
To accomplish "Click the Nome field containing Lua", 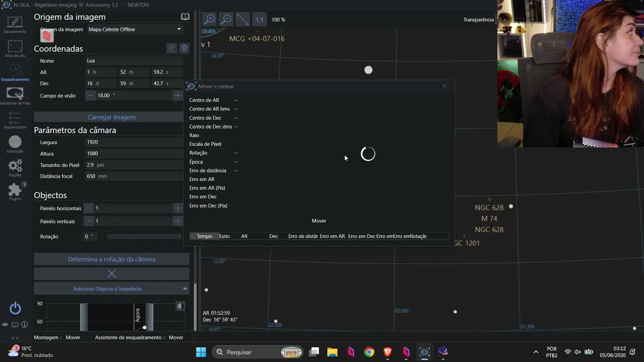I will [x=134, y=61].
